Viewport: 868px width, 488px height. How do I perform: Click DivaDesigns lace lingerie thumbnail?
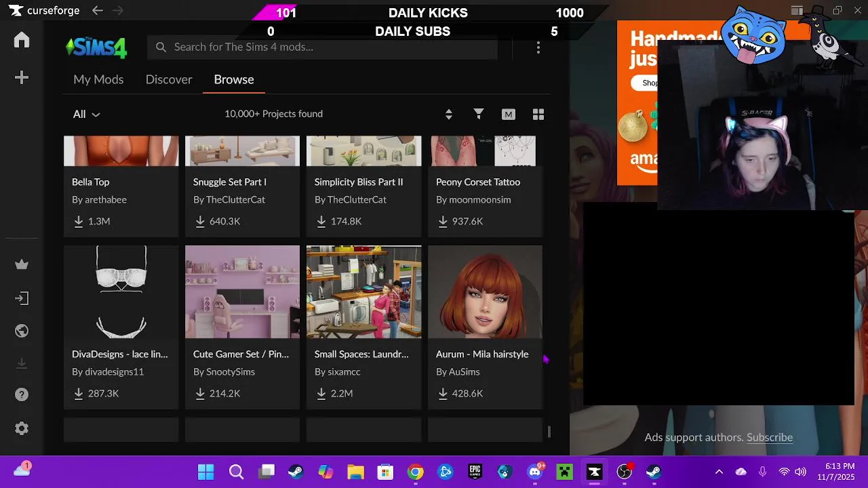[121, 292]
